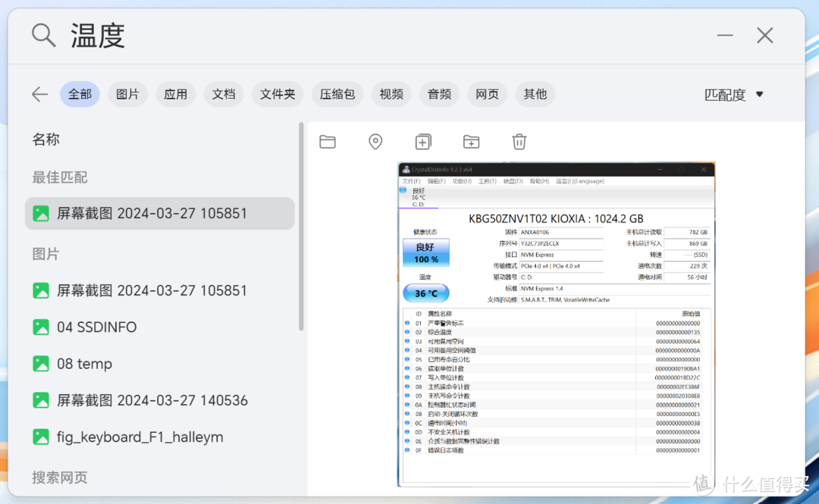Select 屏幕截图 2024-03-27 140536 result
Viewport: 819px width, 504px height.
coord(152,400)
